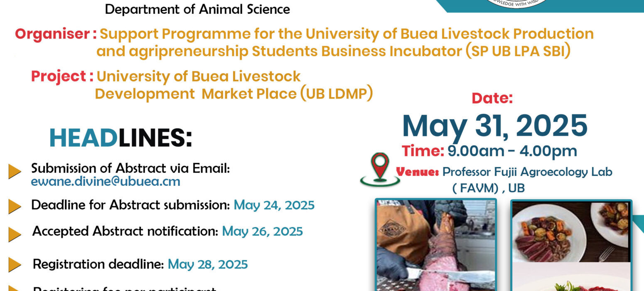Screen dimensions: 644x291
Task: Open the ewane.divine@ubuea.cm email address
Action: click(106, 182)
